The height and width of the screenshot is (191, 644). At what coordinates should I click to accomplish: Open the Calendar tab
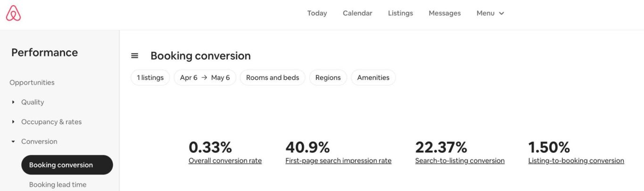[357, 13]
